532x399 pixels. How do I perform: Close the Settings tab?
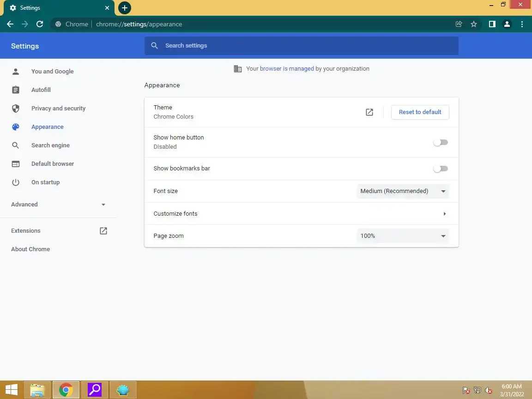coord(107,8)
